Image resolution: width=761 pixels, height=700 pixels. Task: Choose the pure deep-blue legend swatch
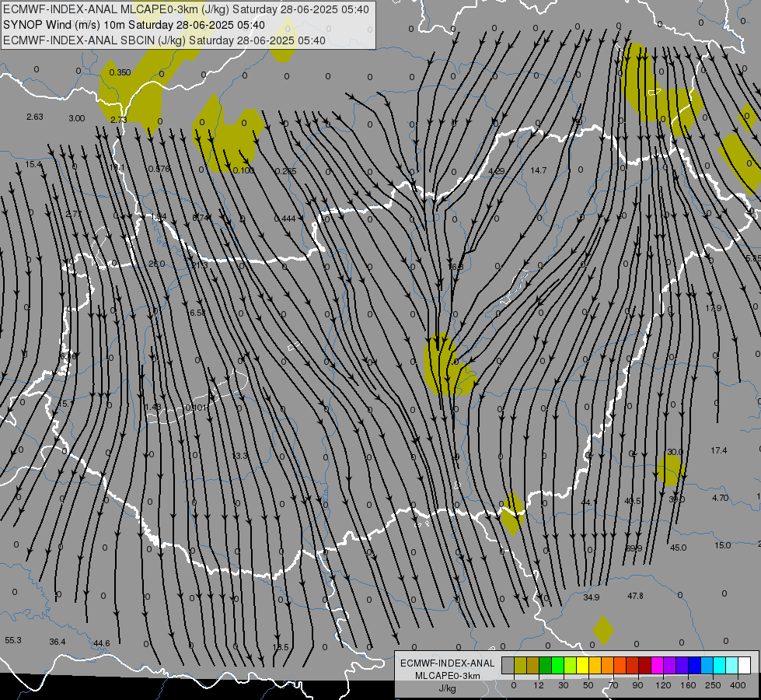click(x=694, y=665)
